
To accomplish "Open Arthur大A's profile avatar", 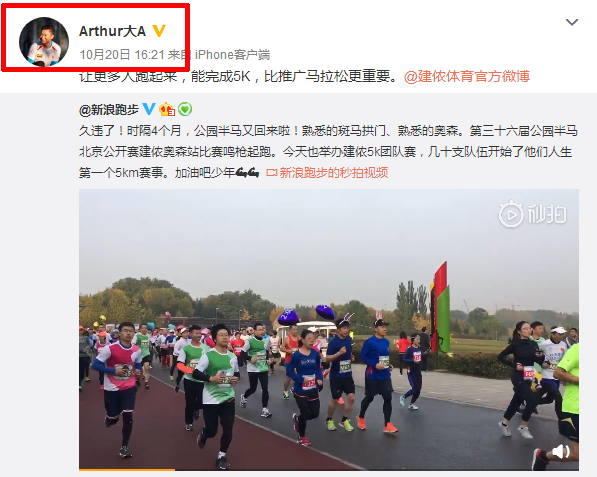I will 44,41.
